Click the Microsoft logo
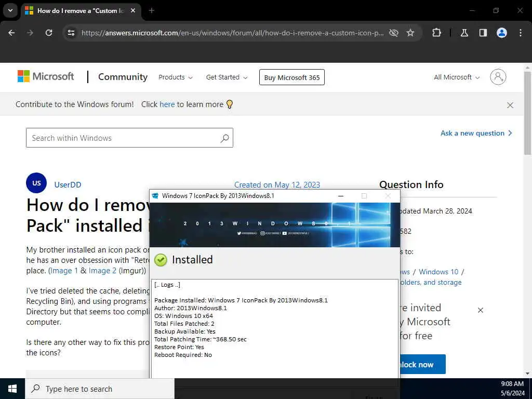The image size is (532, 399). coord(46,76)
